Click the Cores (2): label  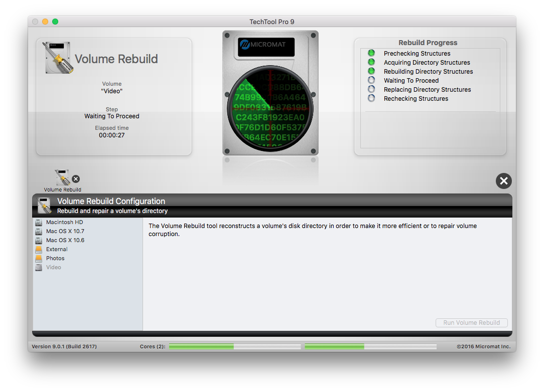153,346
